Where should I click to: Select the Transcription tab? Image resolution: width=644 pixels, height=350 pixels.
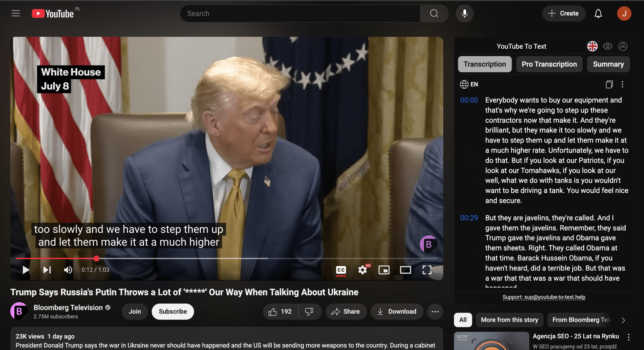[x=485, y=64]
